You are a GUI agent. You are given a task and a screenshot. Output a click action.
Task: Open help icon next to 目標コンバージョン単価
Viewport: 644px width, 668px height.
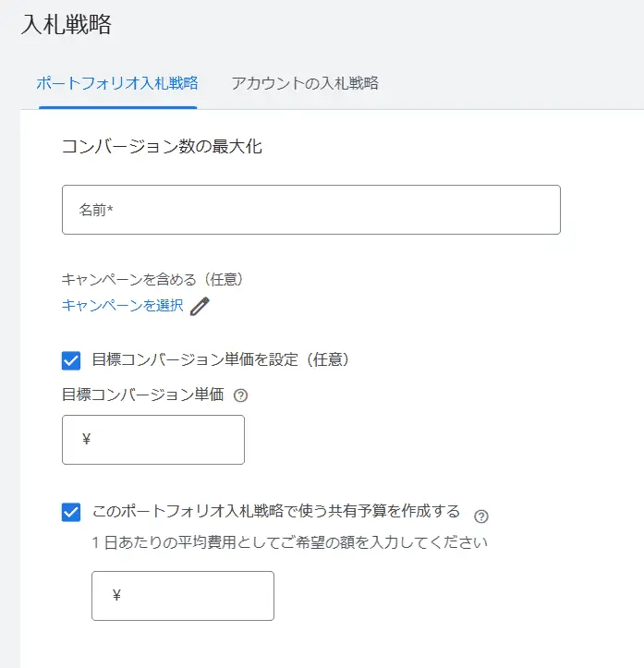240,395
